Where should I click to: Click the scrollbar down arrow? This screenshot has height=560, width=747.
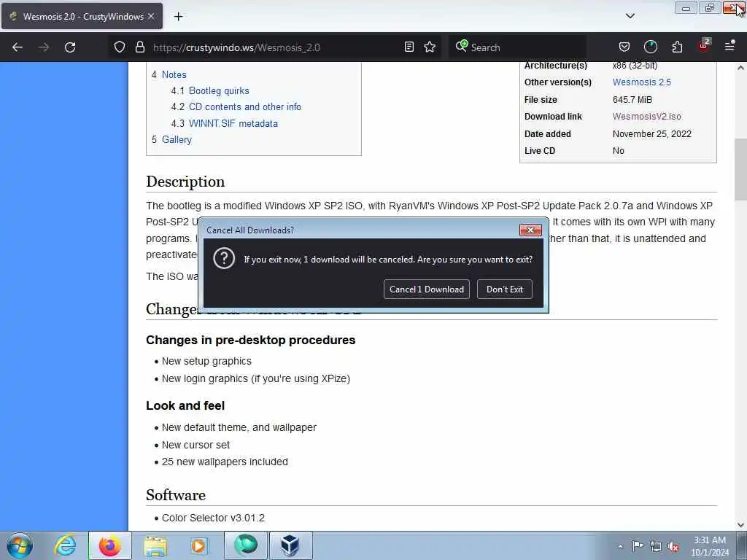coord(740,525)
